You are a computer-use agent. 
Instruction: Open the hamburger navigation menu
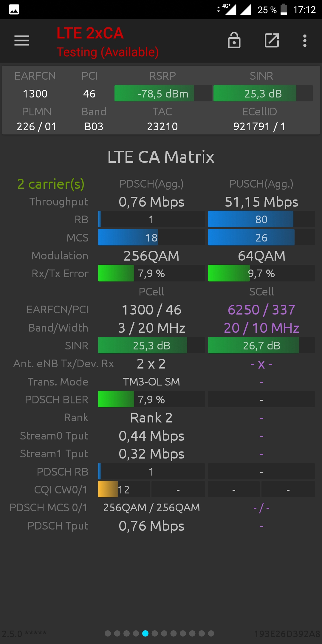(x=22, y=41)
